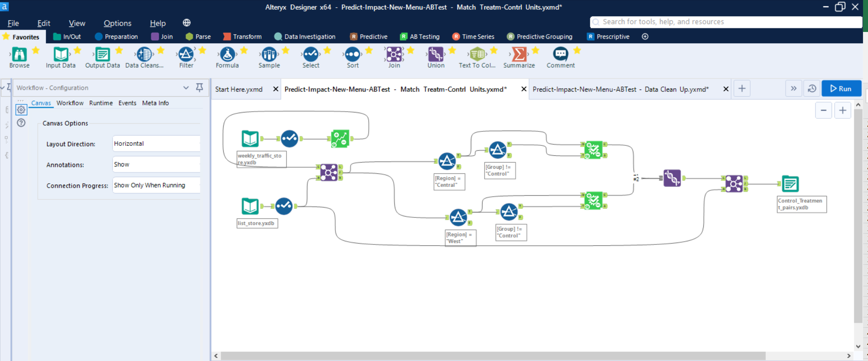
Task: Click canvas horizontal scrollbar
Action: pos(493,356)
